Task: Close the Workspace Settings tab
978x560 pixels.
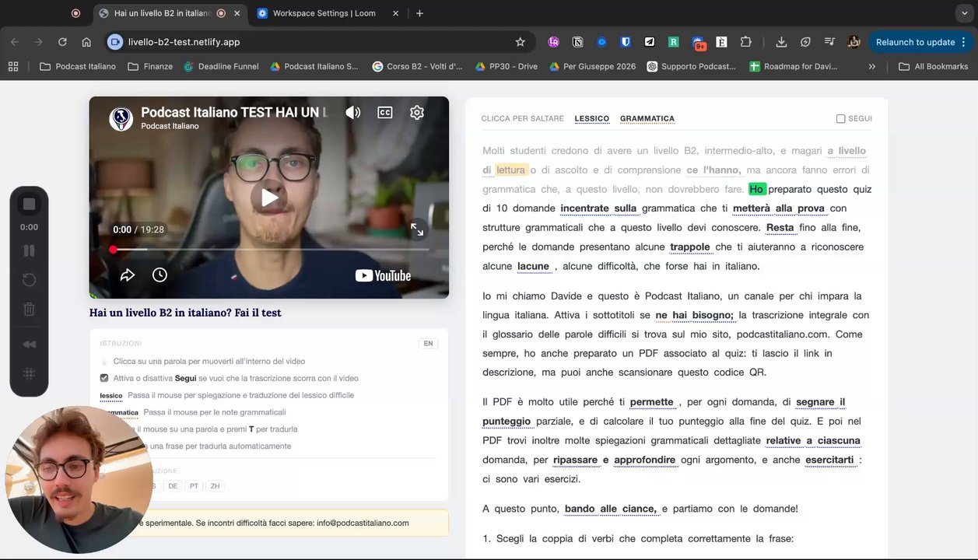Action: pyautogui.click(x=395, y=13)
